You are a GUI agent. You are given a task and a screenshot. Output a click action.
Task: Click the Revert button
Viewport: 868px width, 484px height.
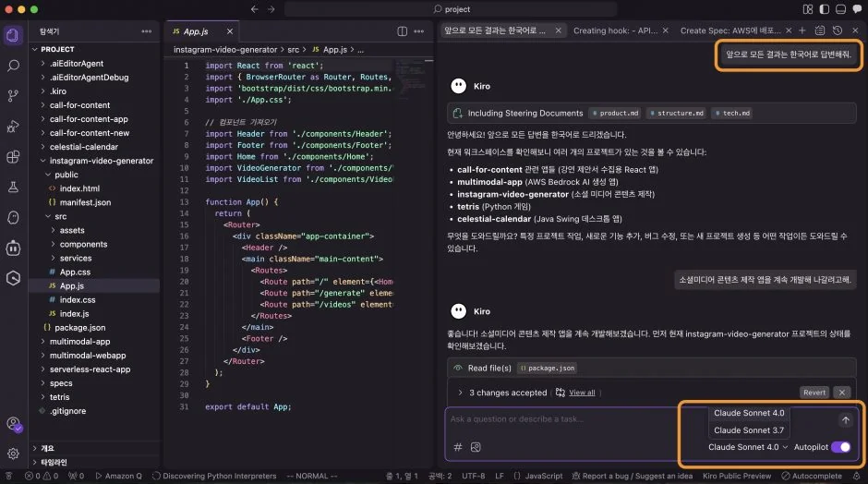click(814, 393)
